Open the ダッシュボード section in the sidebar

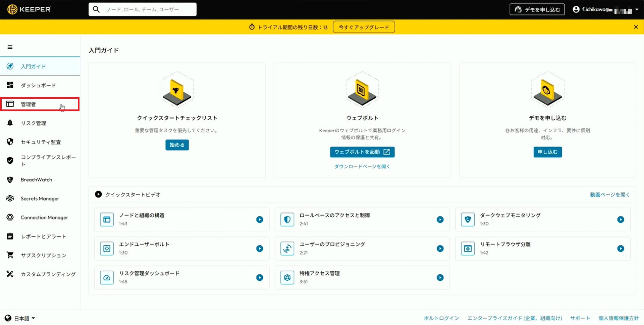pyautogui.click(x=38, y=85)
